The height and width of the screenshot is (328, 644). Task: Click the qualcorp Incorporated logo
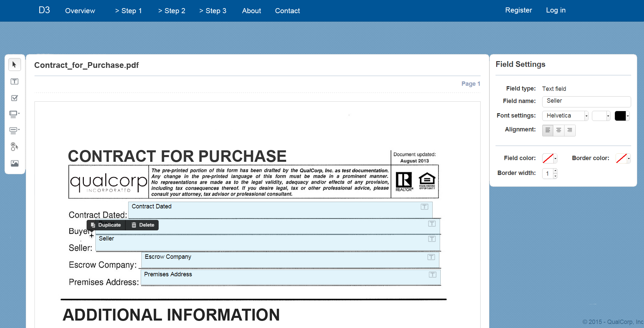pyautogui.click(x=109, y=182)
